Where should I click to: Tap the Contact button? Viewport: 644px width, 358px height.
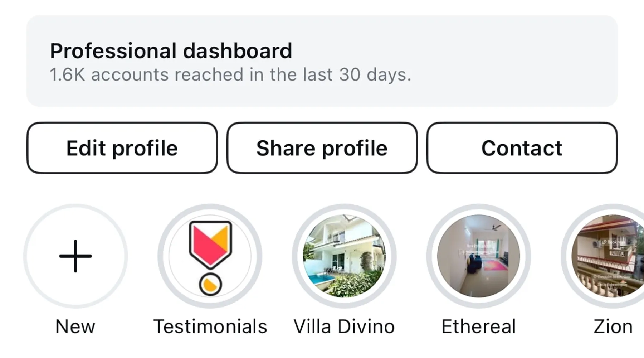tap(522, 148)
